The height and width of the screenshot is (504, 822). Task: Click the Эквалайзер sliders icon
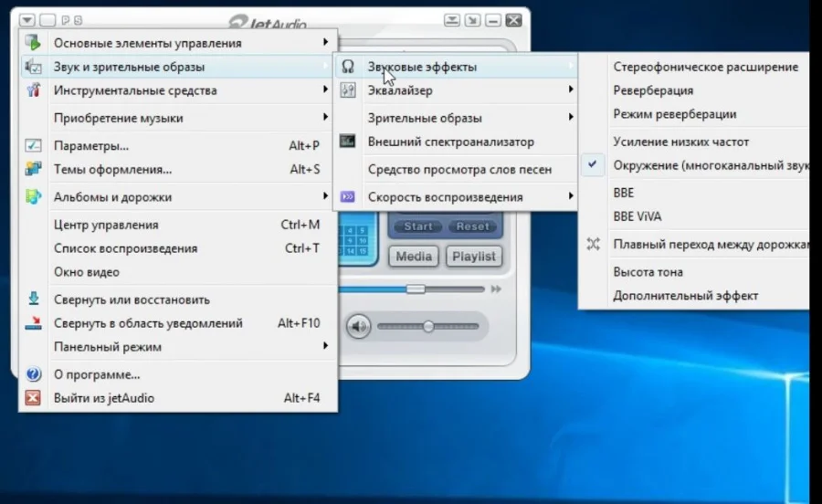point(348,90)
